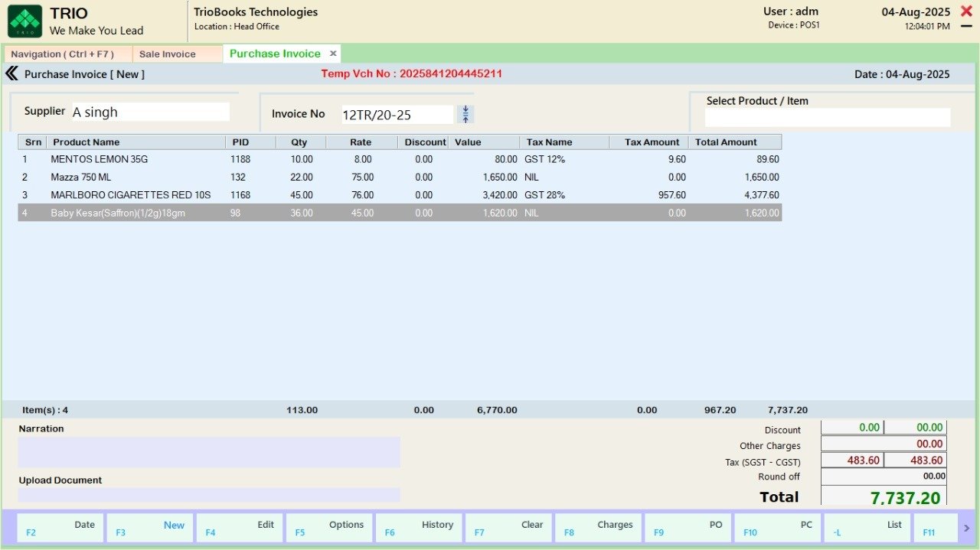Click the red X close icon

click(966, 11)
